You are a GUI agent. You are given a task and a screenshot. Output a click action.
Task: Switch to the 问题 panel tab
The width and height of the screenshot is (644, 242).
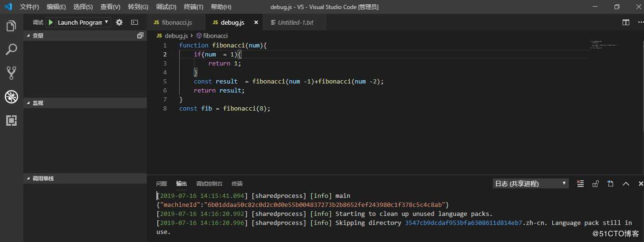click(162, 184)
